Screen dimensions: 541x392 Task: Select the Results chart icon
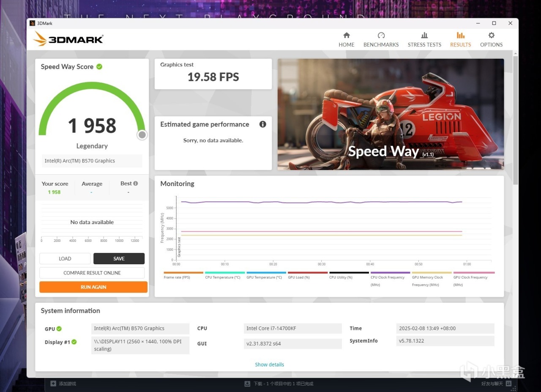[x=460, y=35]
